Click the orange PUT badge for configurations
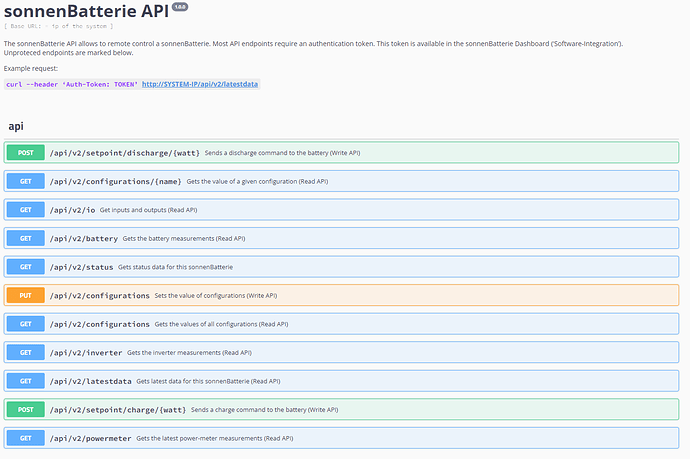690x459 pixels. click(26, 295)
